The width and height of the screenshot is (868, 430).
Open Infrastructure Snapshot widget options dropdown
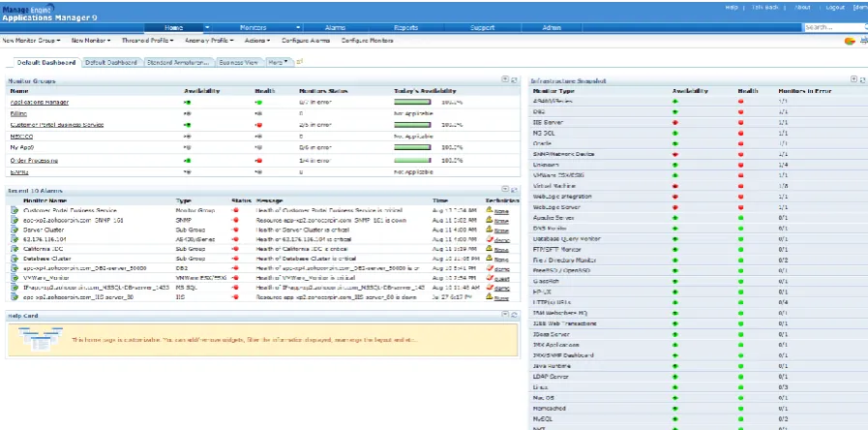[x=853, y=79]
